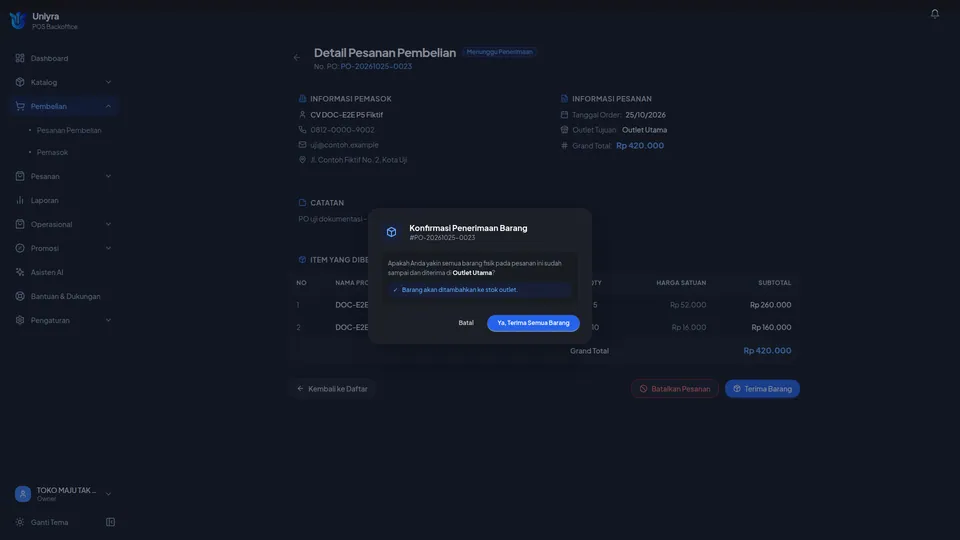
Task: Open the TOKO MAJU account dropdown
Action: click(108, 493)
